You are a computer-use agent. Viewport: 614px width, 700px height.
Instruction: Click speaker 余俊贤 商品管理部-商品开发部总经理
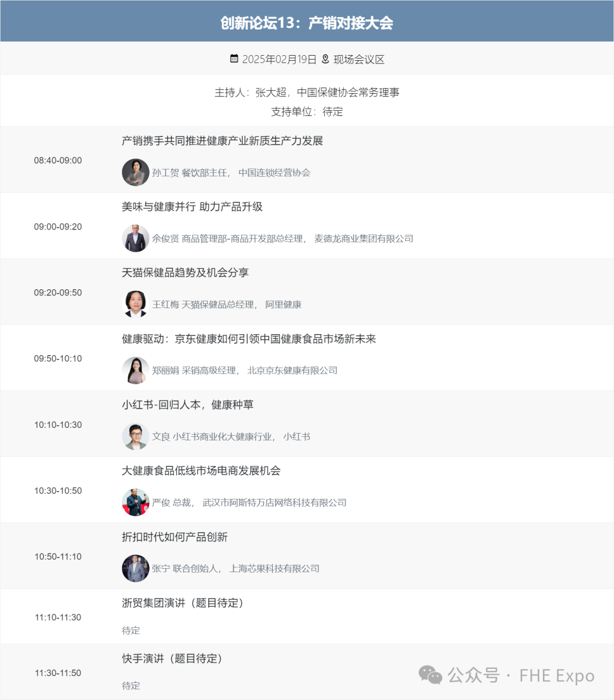click(x=229, y=239)
